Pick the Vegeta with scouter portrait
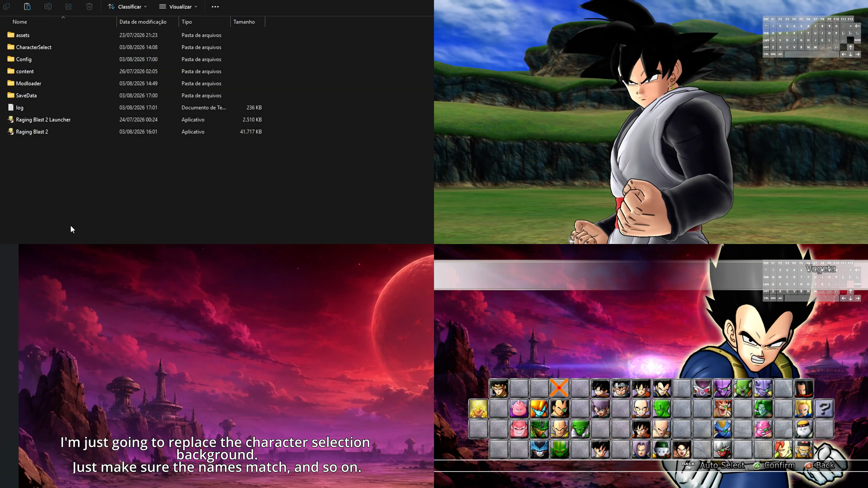 click(560, 408)
